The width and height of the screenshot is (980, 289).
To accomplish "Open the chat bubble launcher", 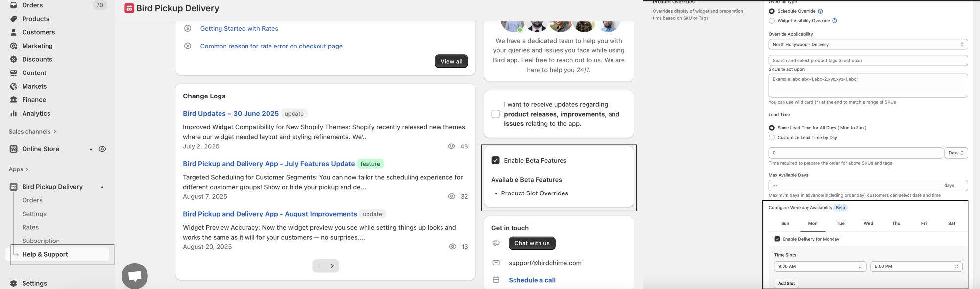I will coord(135,276).
